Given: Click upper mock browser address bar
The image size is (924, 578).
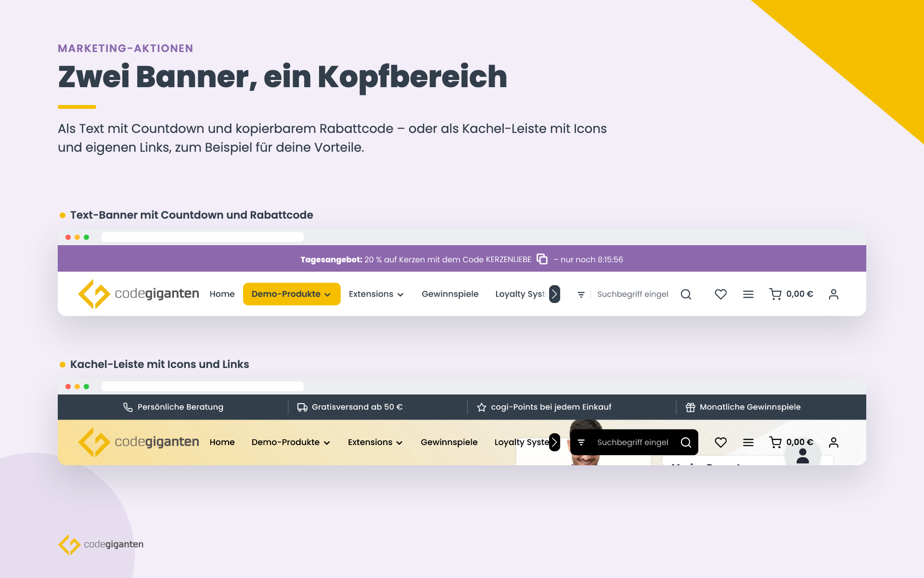Looking at the screenshot, I should [203, 237].
